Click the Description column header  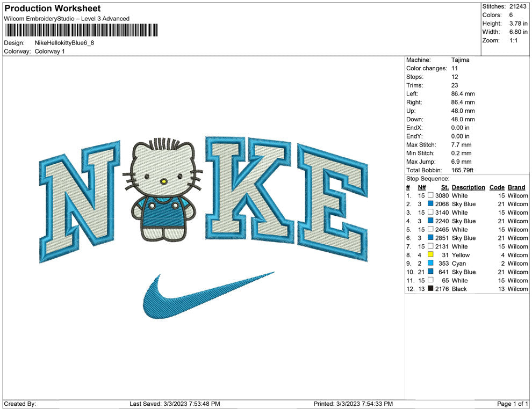click(468, 187)
